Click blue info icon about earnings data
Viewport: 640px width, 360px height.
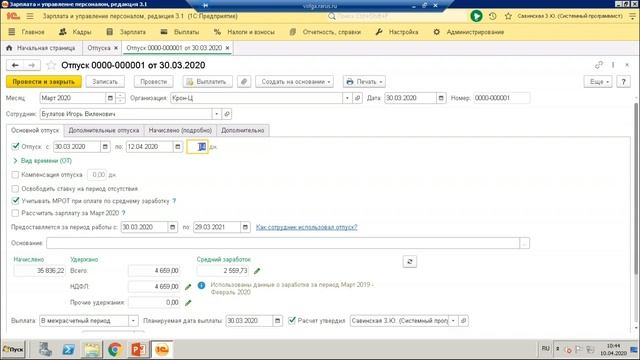[201, 285]
